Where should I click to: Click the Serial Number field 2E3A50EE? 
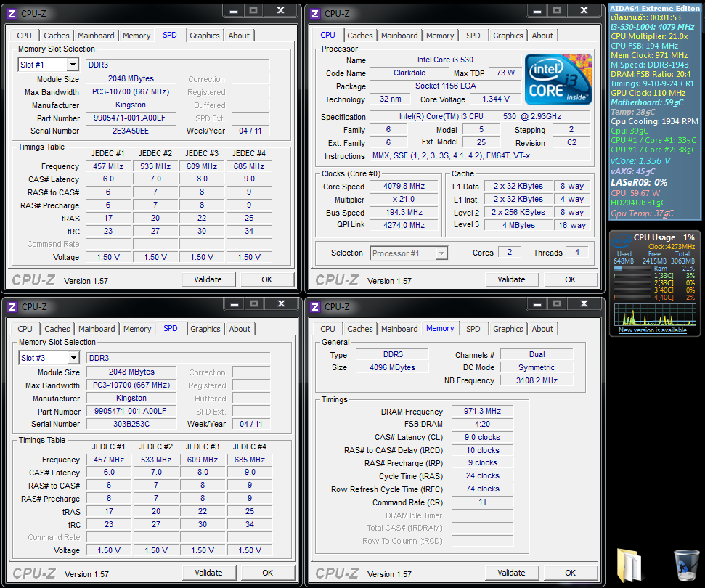point(131,131)
